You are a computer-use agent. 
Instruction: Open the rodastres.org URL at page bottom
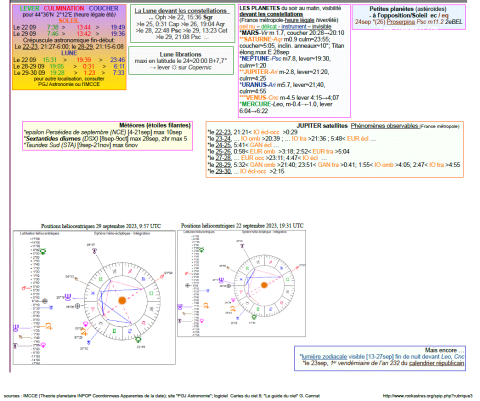click(x=428, y=396)
